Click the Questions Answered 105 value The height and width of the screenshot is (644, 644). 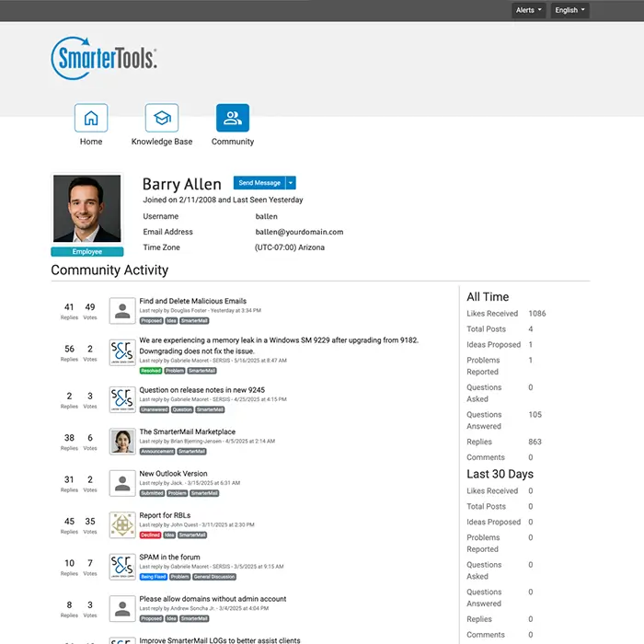535,415
